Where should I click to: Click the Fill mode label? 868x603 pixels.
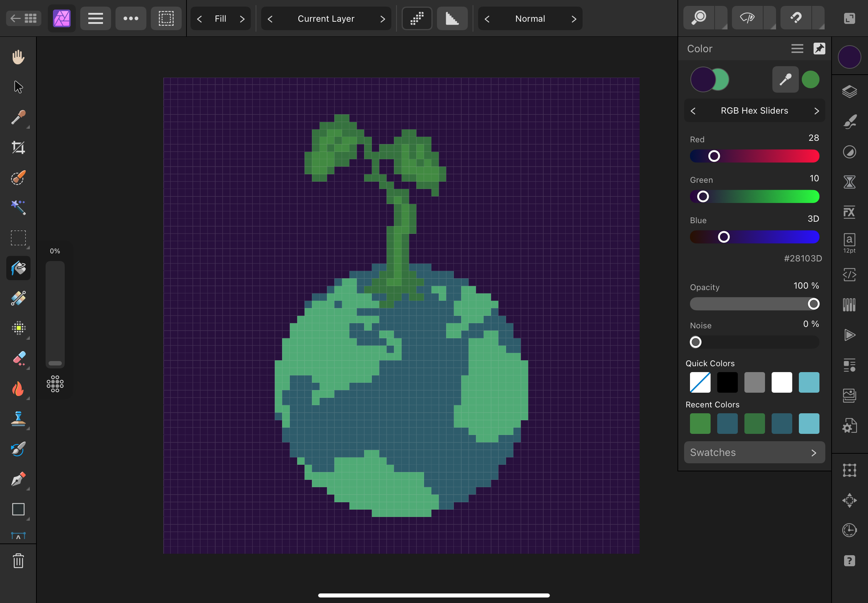coord(220,18)
